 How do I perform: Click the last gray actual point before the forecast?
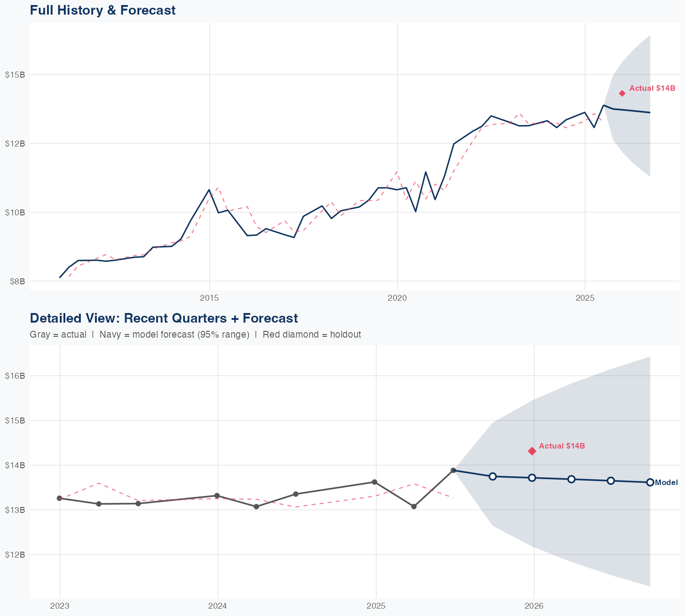tap(453, 470)
